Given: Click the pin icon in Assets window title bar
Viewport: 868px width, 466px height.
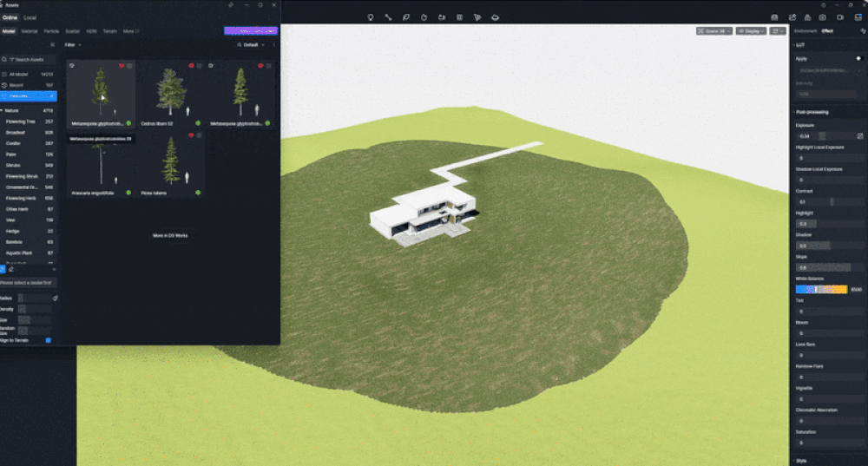Looking at the screenshot, I should click(x=231, y=5).
